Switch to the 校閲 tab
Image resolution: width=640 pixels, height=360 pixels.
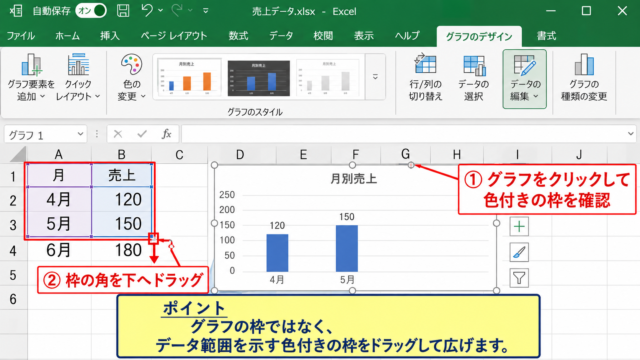click(x=323, y=36)
